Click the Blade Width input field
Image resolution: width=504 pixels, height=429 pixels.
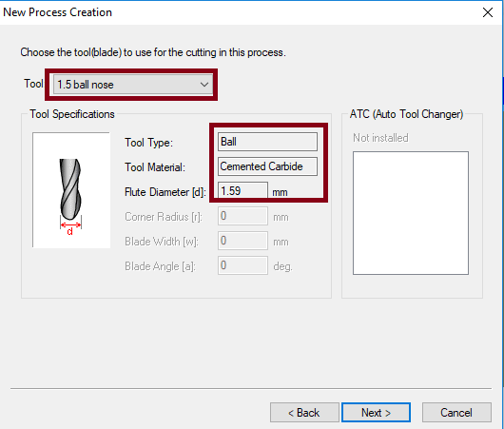(x=242, y=241)
